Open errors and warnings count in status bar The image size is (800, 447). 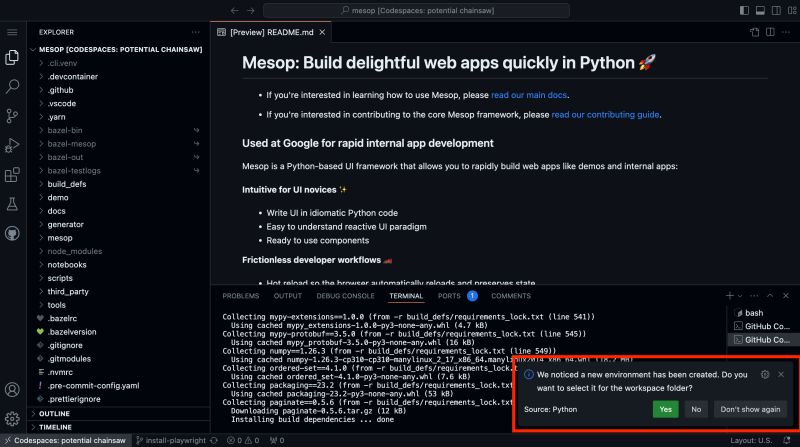pos(243,440)
